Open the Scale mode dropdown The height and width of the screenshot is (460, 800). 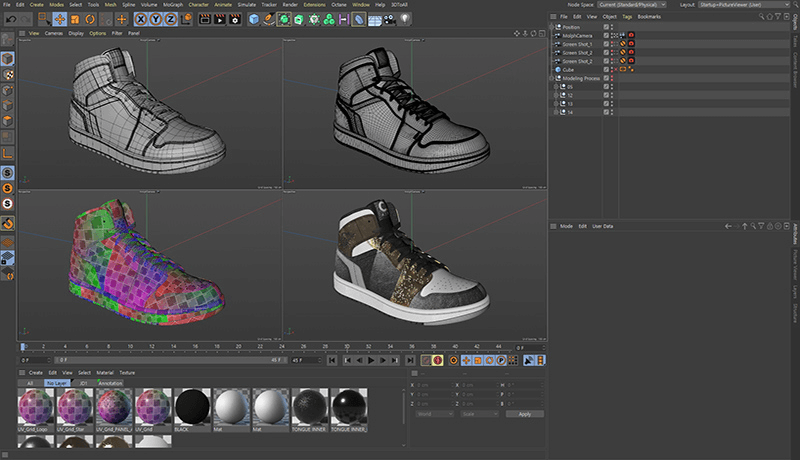coord(480,414)
